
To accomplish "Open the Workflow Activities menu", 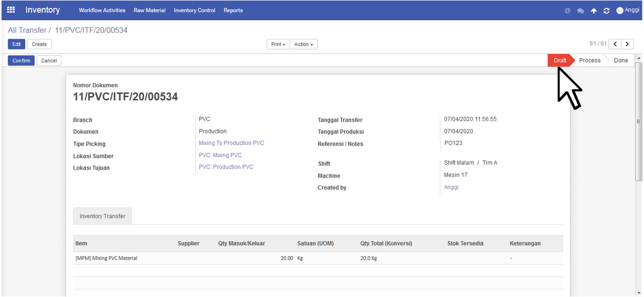I will pos(102,10).
